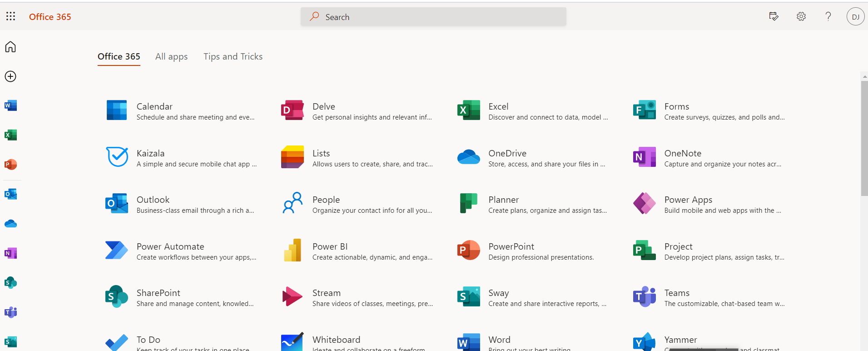The width and height of the screenshot is (868, 351).
Task: Click the Search input box
Action: click(433, 17)
